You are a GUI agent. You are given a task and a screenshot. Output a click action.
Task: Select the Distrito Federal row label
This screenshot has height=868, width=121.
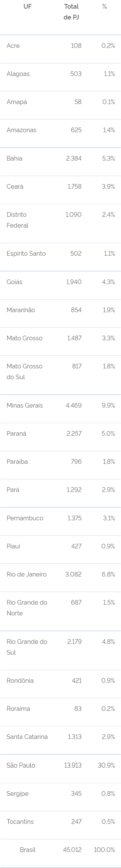pyautogui.click(x=18, y=220)
